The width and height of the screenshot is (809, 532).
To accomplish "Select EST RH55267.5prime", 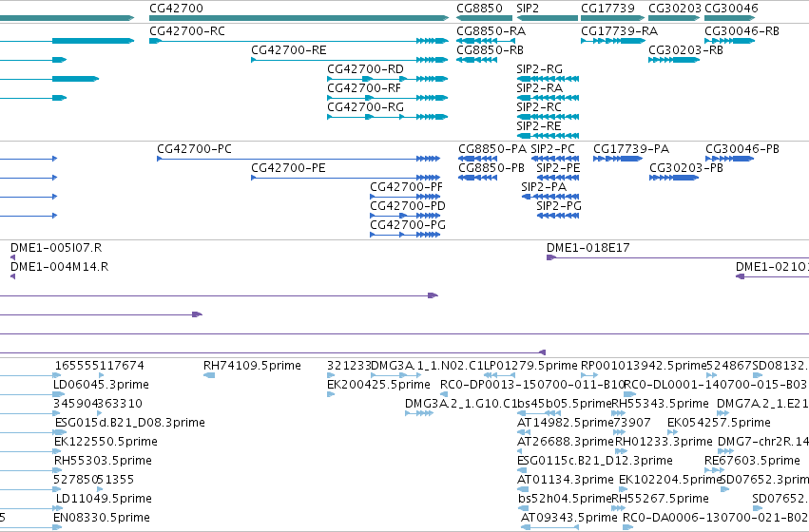I will coord(618,507).
